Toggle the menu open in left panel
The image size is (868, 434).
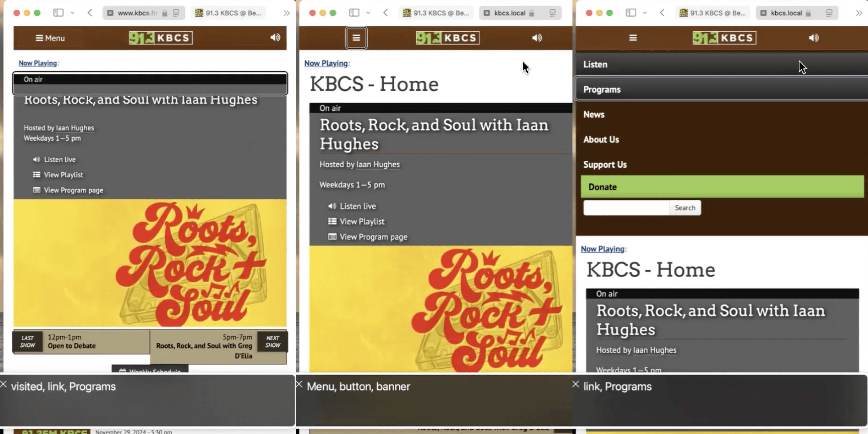point(50,38)
